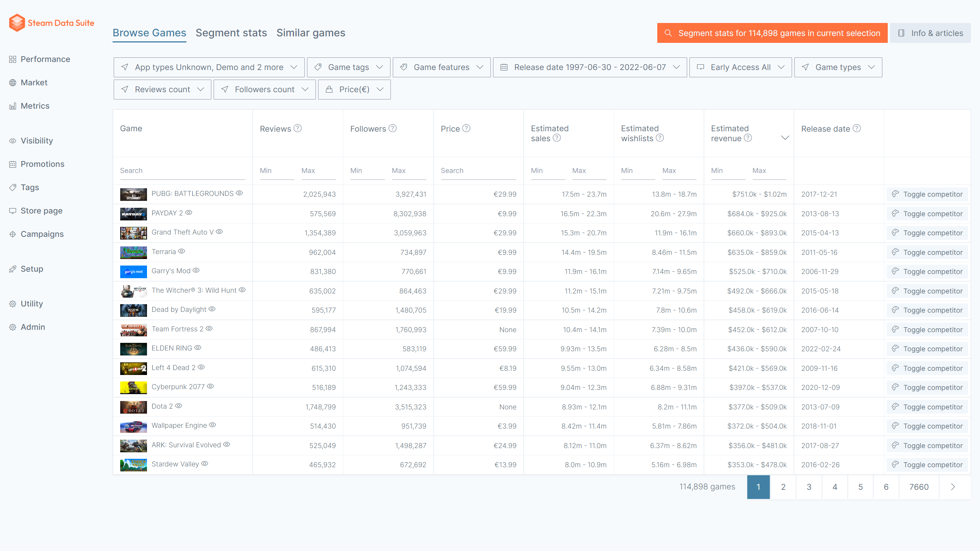Focus the Game name Search field
Screen dimensions: 980x551
(183, 171)
